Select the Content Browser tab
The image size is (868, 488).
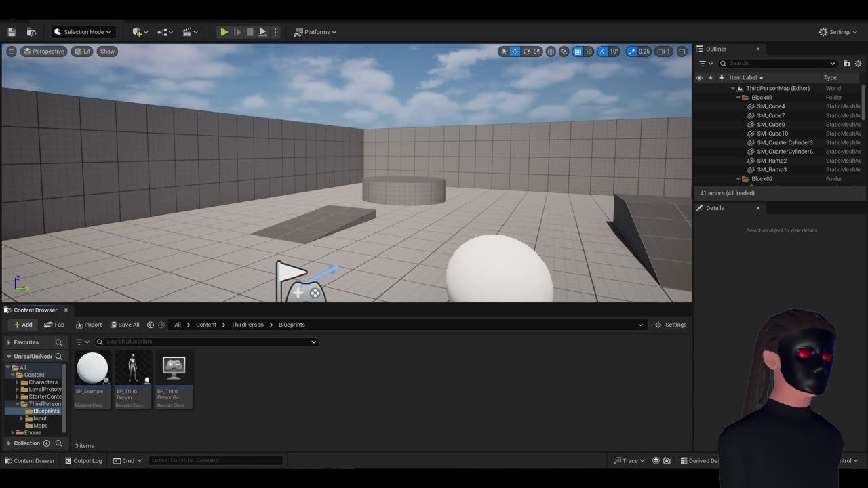click(x=35, y=310)
